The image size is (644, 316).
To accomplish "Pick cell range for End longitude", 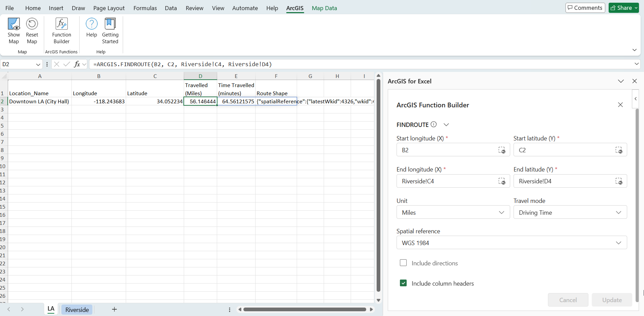I will point(502,181).
